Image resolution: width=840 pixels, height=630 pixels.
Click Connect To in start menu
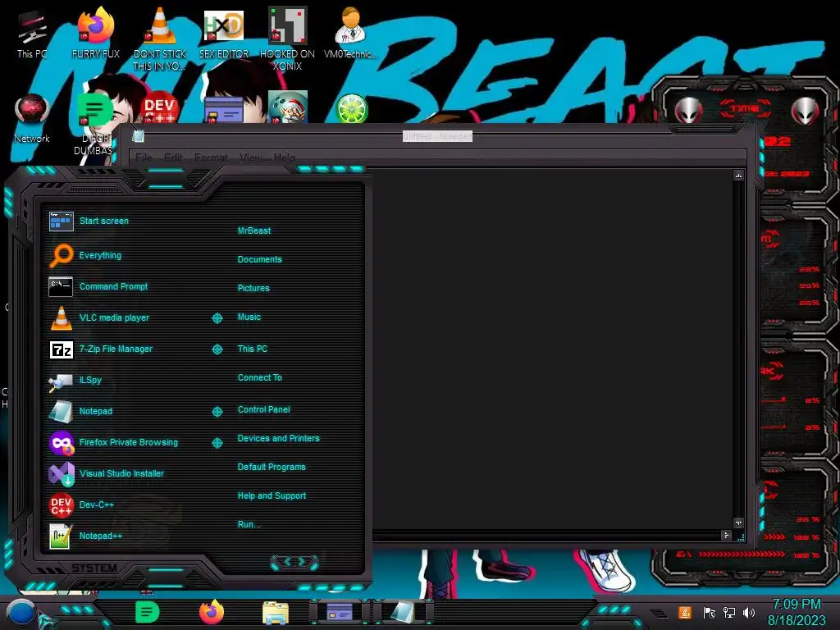pos(260,377)
